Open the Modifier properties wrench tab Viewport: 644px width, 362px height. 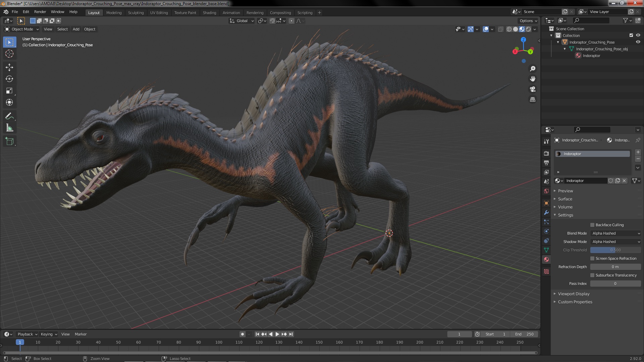pyautogui.click(x=546, y=213)
